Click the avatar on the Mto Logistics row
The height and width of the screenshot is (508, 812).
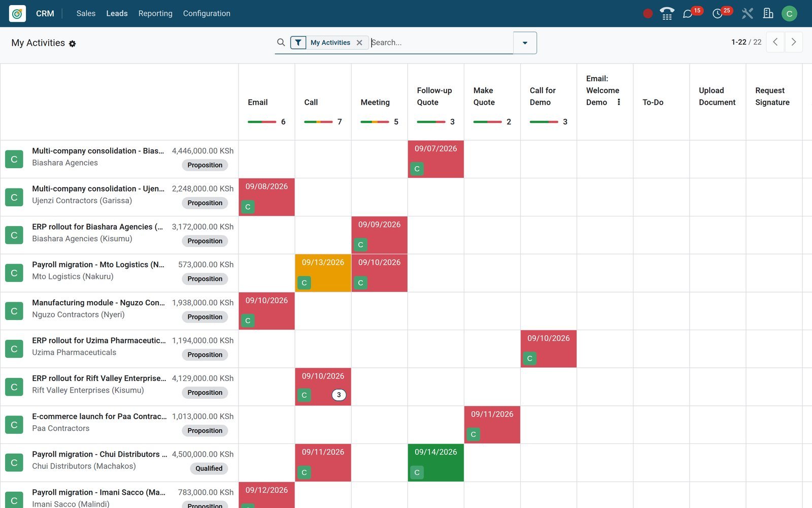point(14,273)
